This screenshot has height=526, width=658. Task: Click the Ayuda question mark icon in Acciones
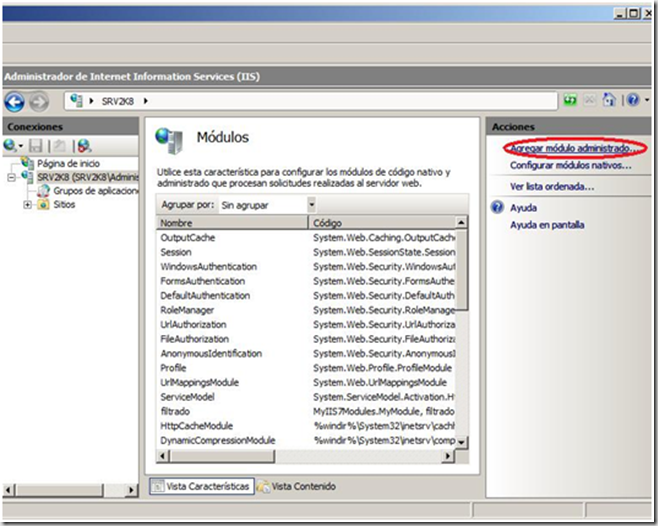tap(497, 207)
